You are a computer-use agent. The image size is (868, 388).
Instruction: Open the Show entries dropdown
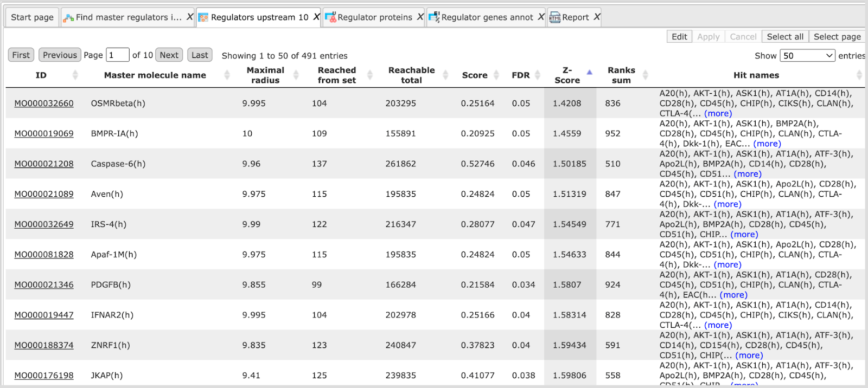click(x=807, y=55)
